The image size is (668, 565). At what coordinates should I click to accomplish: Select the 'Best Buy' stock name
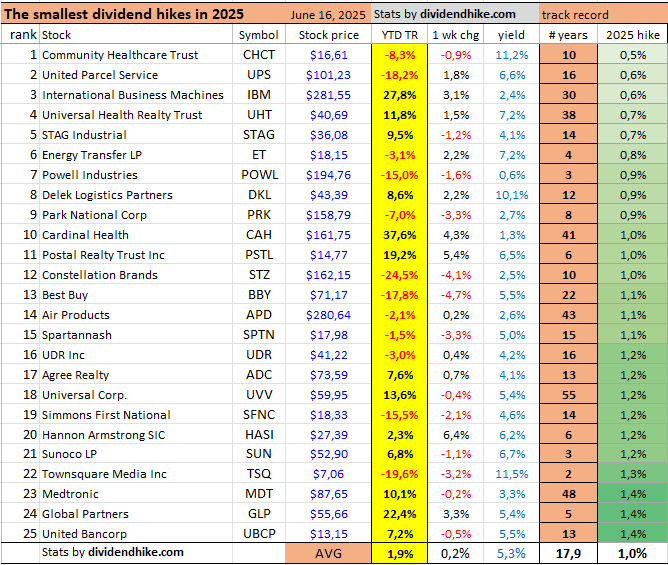65,295
